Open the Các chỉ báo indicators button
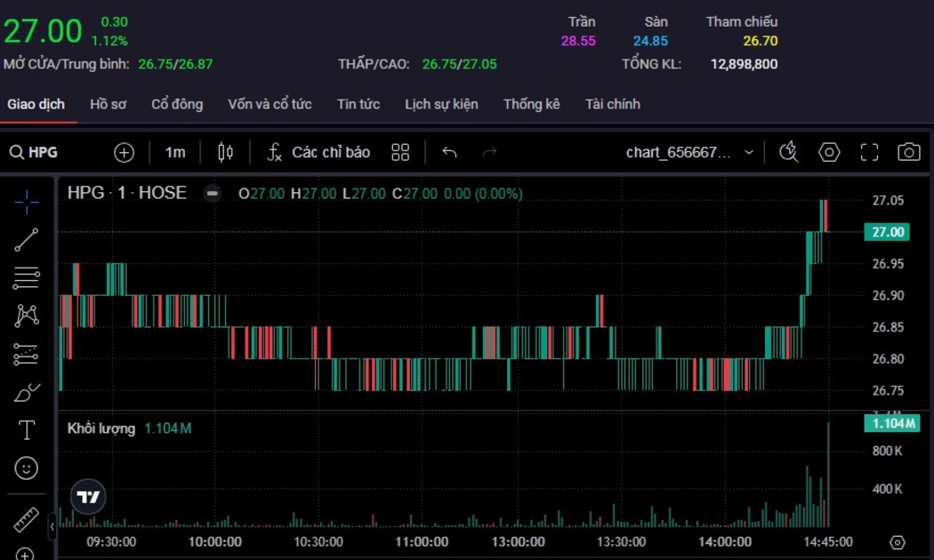Screen dimensions: 934x560 point(318,152)
